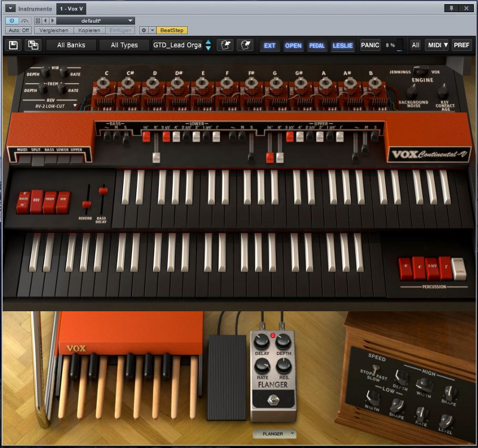Click the tremolo Rate knob
478x448 pixels.
click(62, 88)
